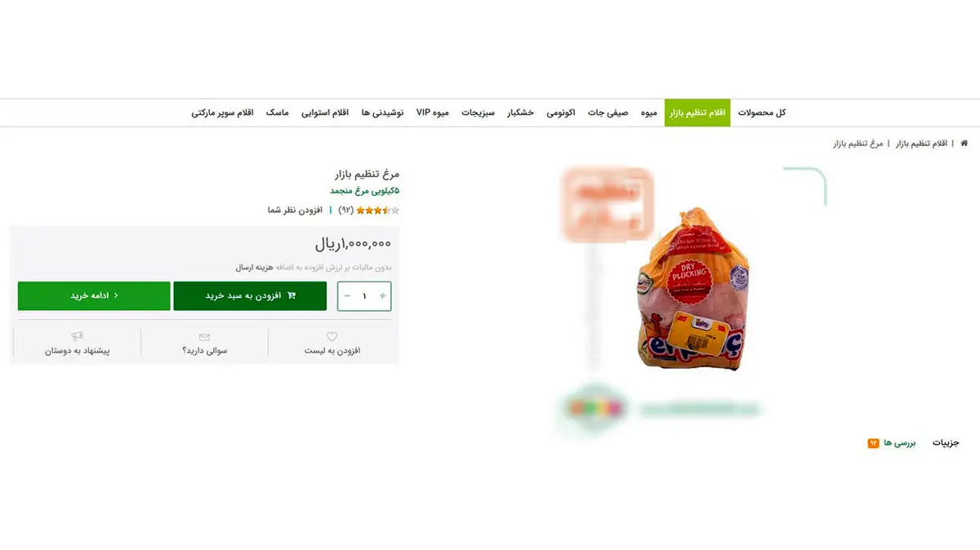Click the home icon in breadcrumb
This screenshot has width=980, height=550.
coord(964,144)
